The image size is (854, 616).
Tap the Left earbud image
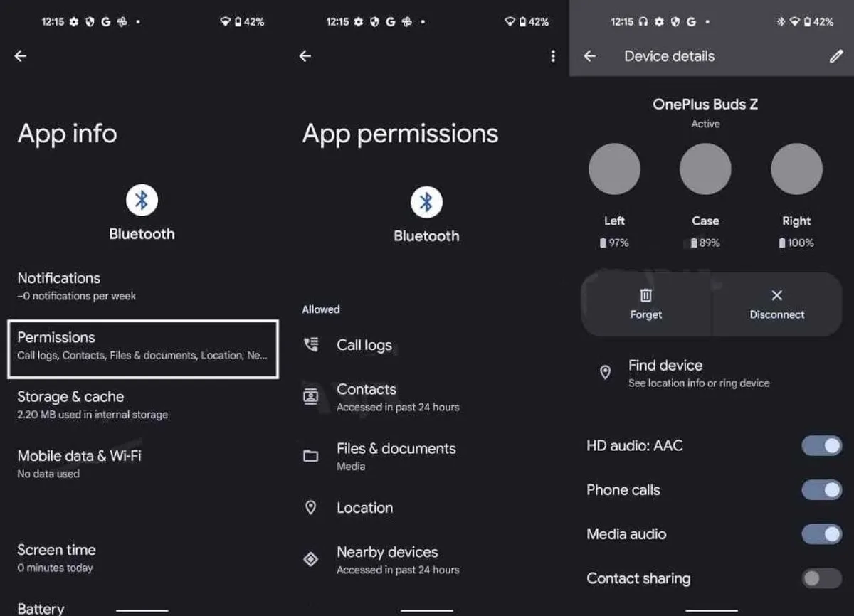pyautogui.click(x=614, y=169)
